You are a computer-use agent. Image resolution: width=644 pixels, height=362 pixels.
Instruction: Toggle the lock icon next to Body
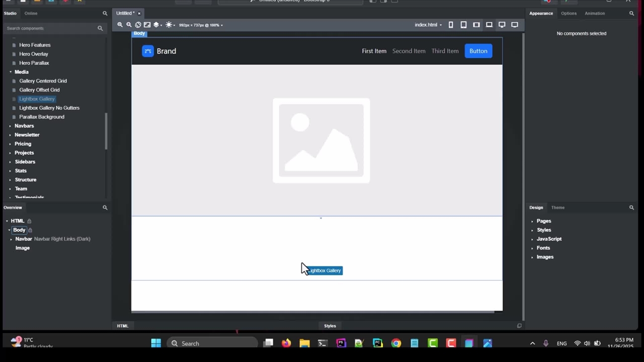click(30, 230)
